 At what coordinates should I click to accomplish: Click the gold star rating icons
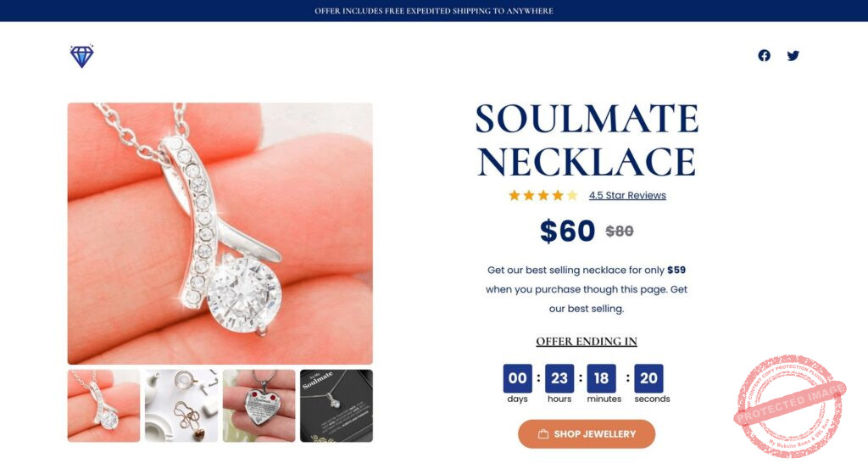pos(542,195)
